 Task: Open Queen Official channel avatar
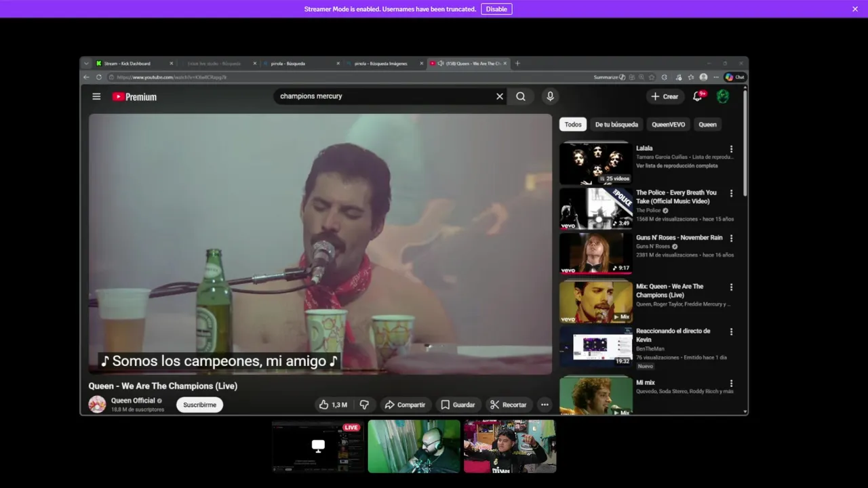(97, 405)
